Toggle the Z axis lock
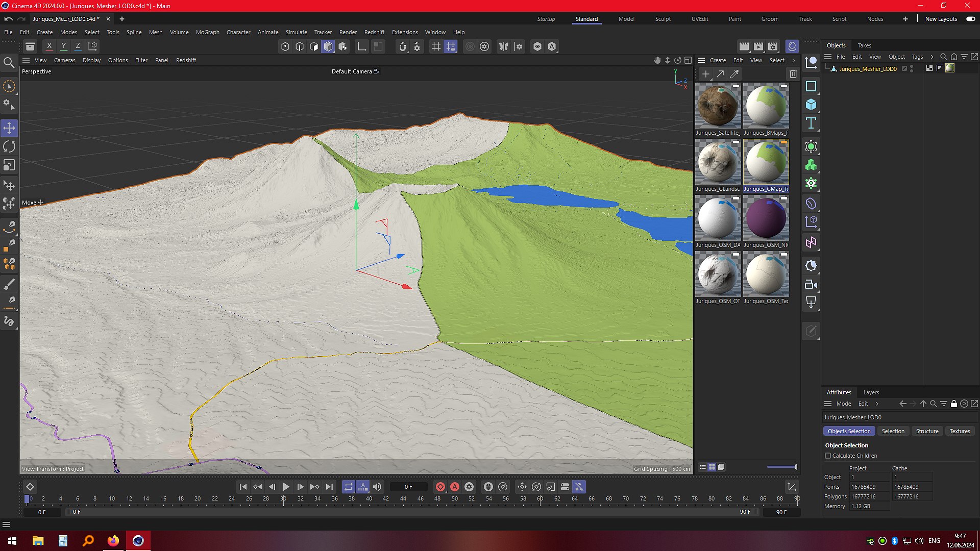The image size is (980, 551). (x=78, y=46)
